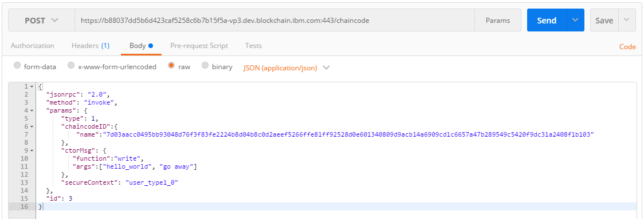This screenshot has height=219, width=644.
Task: Select the Body tab
Action: (141, 46)
